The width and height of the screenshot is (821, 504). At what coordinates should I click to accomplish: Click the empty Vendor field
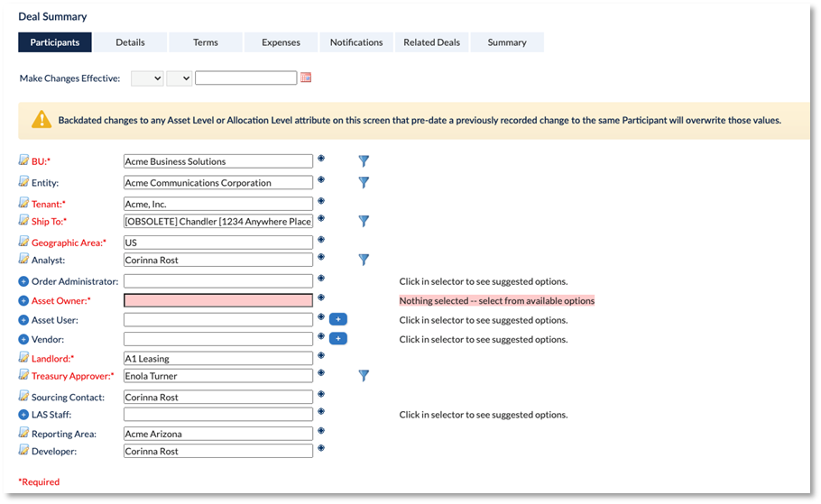coord(218,340)
